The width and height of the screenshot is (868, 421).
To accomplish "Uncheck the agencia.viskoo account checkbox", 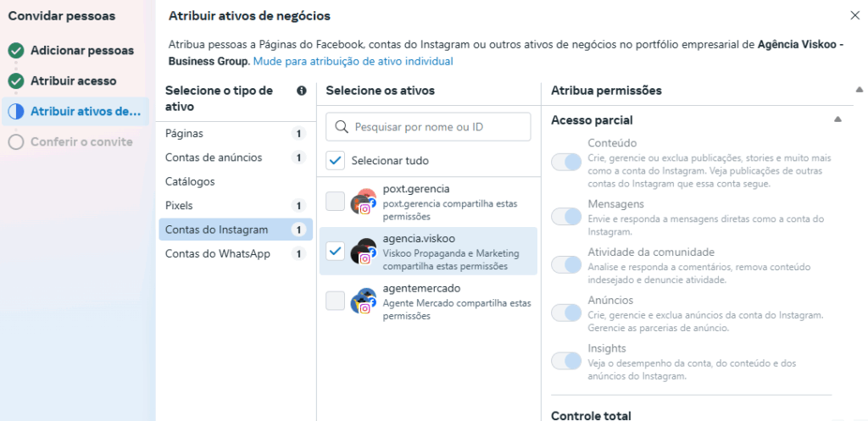I will point(335,252).
